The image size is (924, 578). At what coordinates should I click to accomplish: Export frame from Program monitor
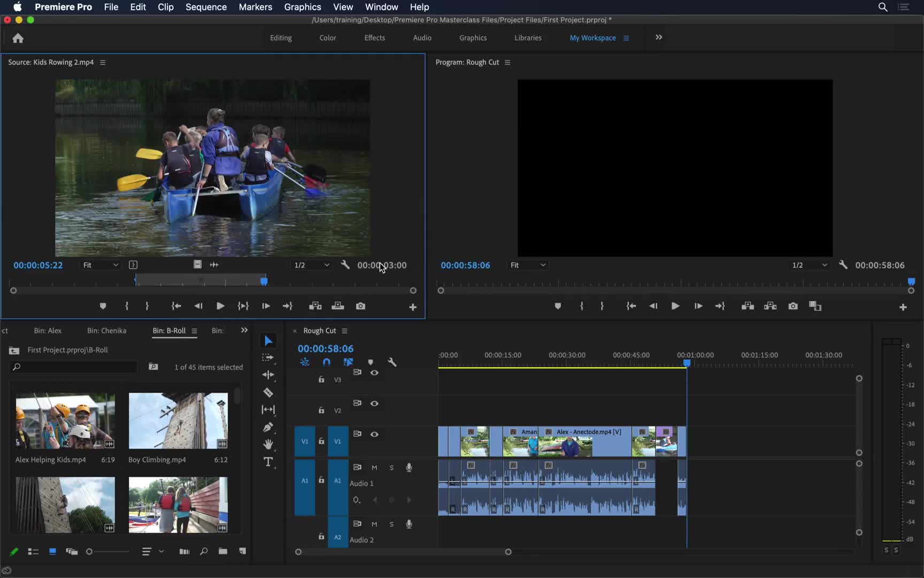click(793, 306)
